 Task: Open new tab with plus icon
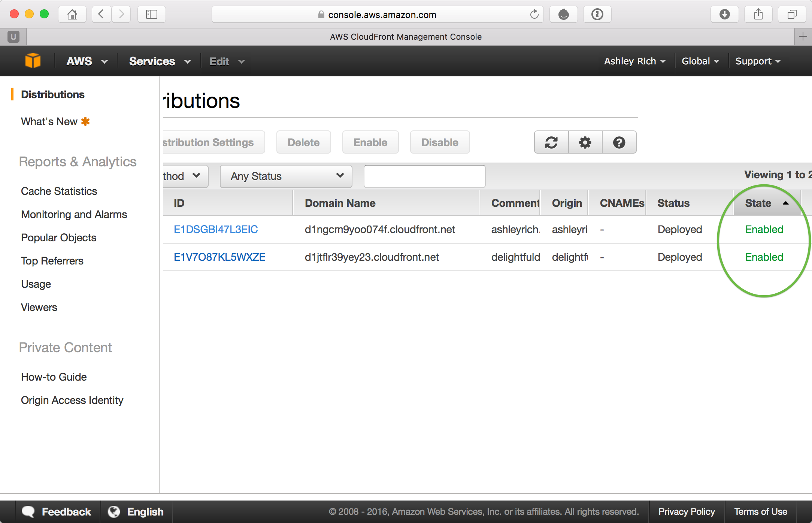tap(803, 36)
